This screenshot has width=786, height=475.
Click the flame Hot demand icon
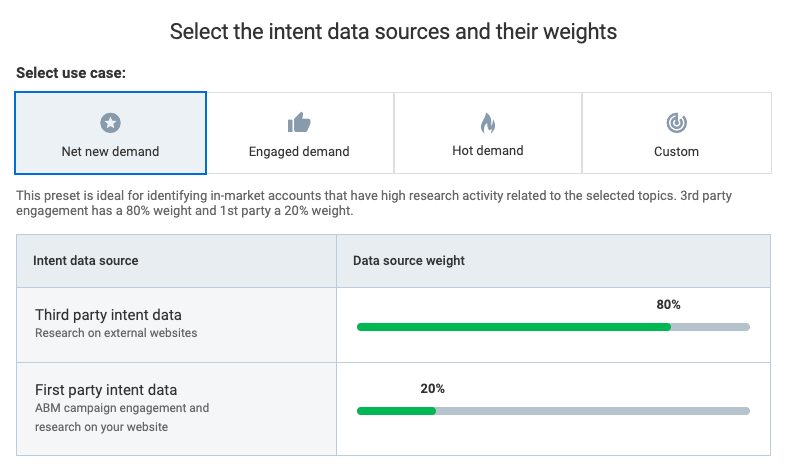click(487, 123)
